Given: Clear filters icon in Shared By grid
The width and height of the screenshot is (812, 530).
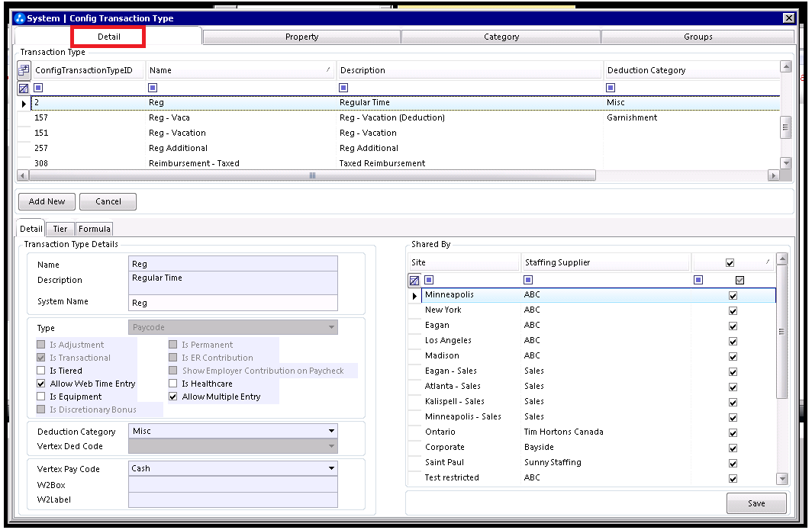Looking at the screenshot, I should (x=414, y=281).
